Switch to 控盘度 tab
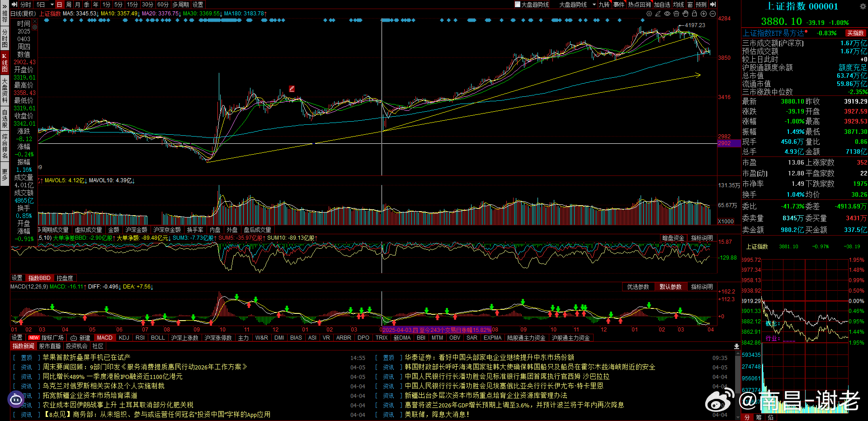This screenshot has width=868, height=421. (x=65, y=278)
